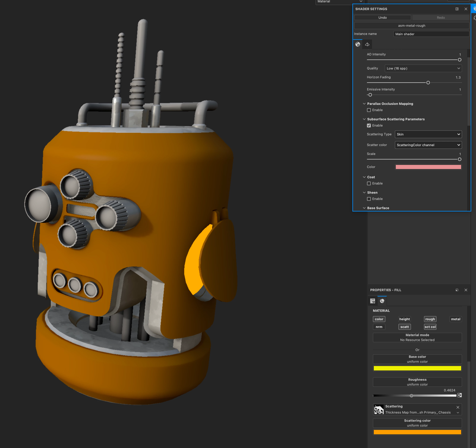Select the material tab icon in Properties
Viewport: 476px width, 448px height.
click(x=382, y=301)
